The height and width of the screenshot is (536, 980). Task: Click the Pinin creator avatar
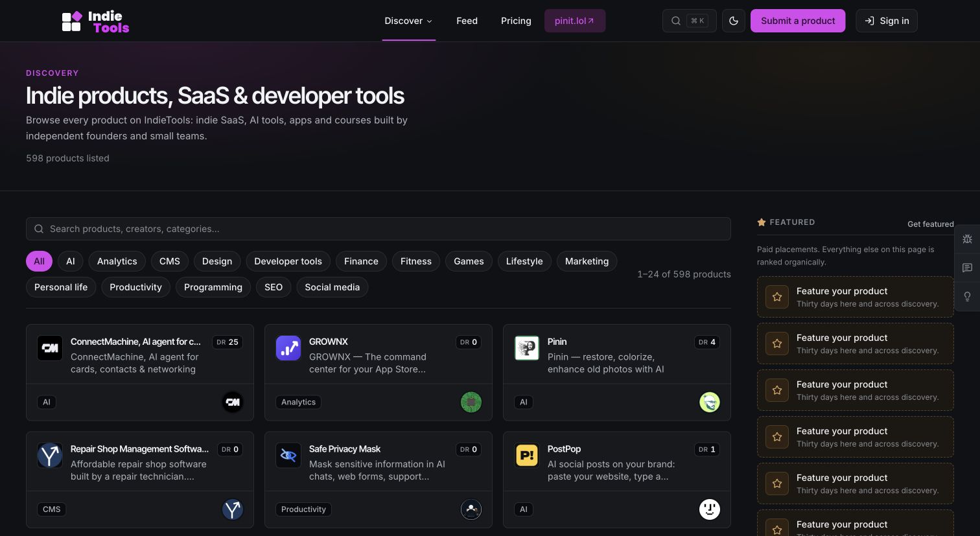click(x=710, y=402)
